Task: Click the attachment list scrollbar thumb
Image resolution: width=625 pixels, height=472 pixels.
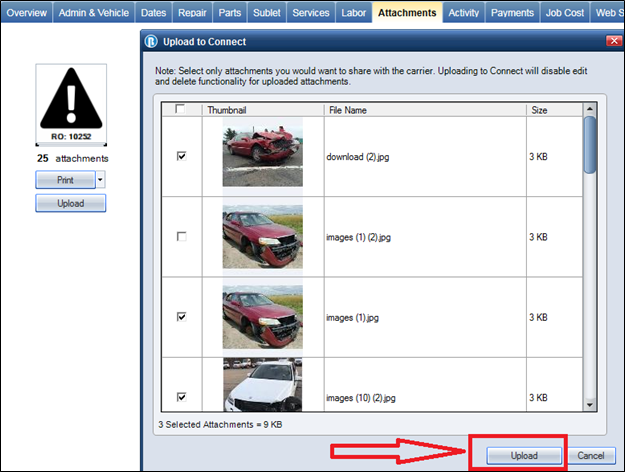Action: click(590, 145)
